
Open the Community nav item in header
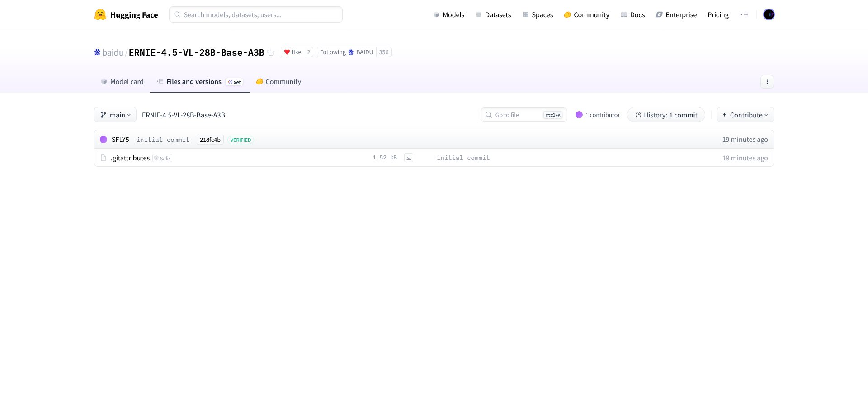(586, 14)
